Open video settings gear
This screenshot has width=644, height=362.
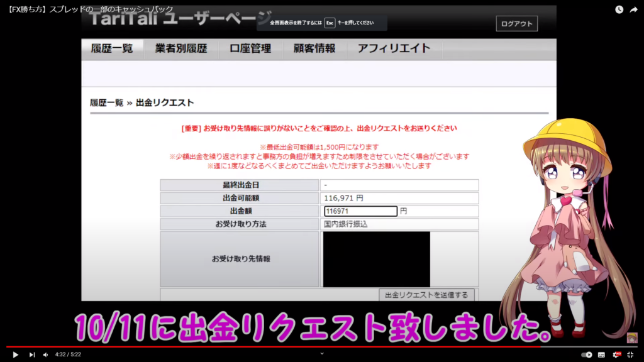point(616,354)
